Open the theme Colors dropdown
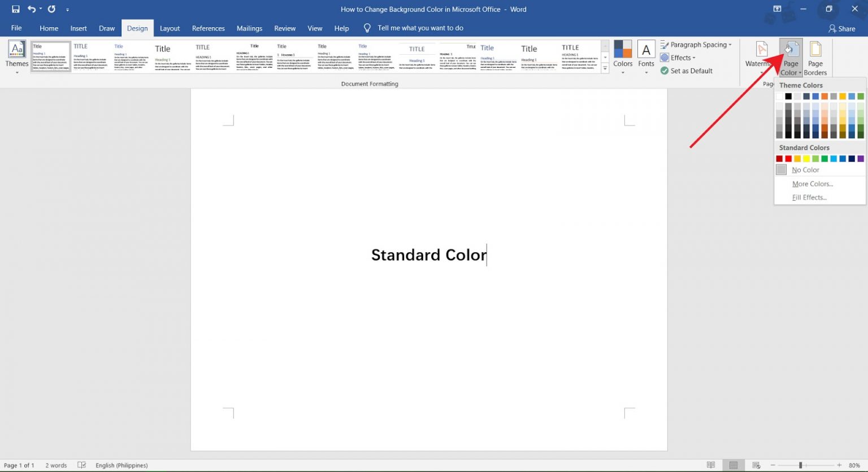 point(623,58)
